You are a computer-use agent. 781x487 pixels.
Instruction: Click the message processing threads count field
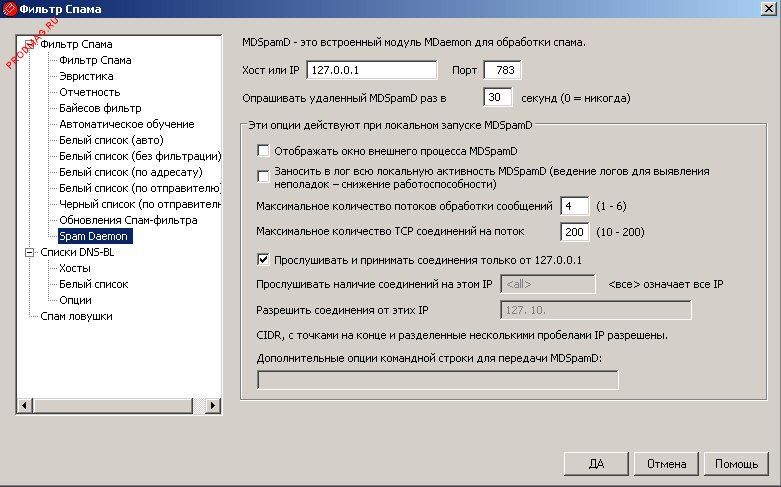point(574,207)
